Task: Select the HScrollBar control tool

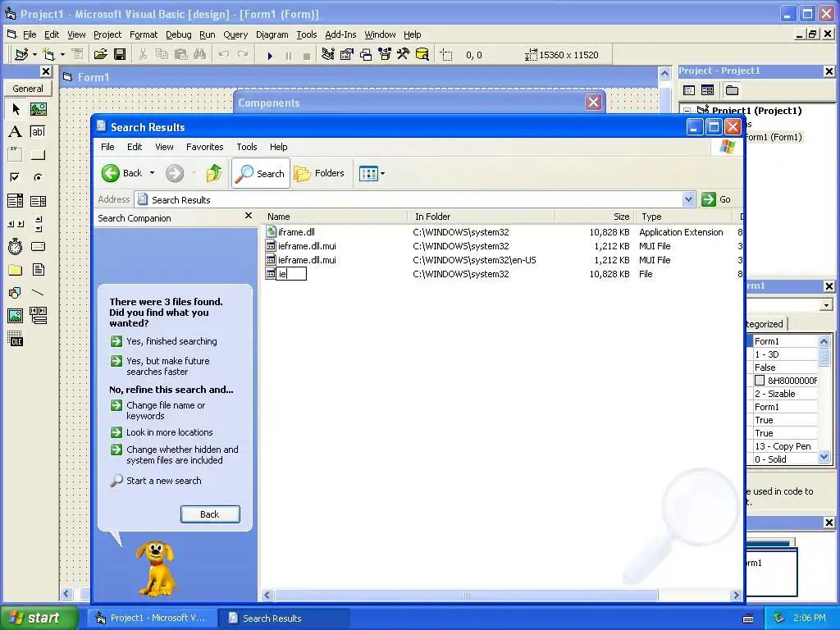Action: 16,224
